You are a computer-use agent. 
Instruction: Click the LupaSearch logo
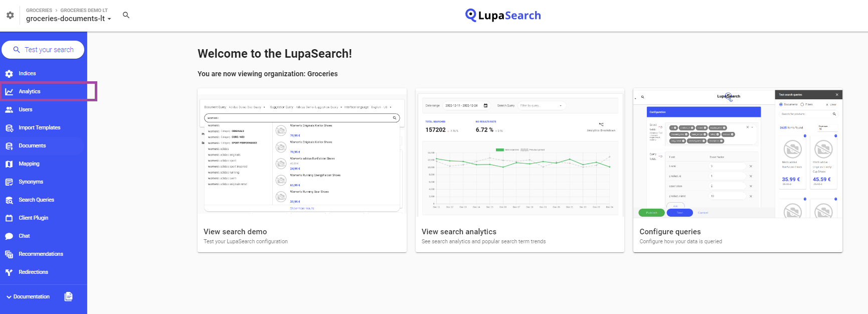tap(503, 15)
